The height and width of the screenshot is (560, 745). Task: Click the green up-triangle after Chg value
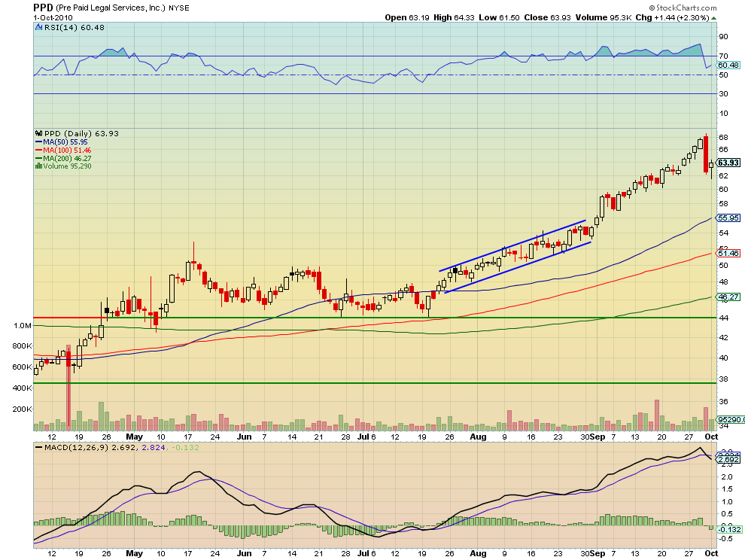pos(714,18)
